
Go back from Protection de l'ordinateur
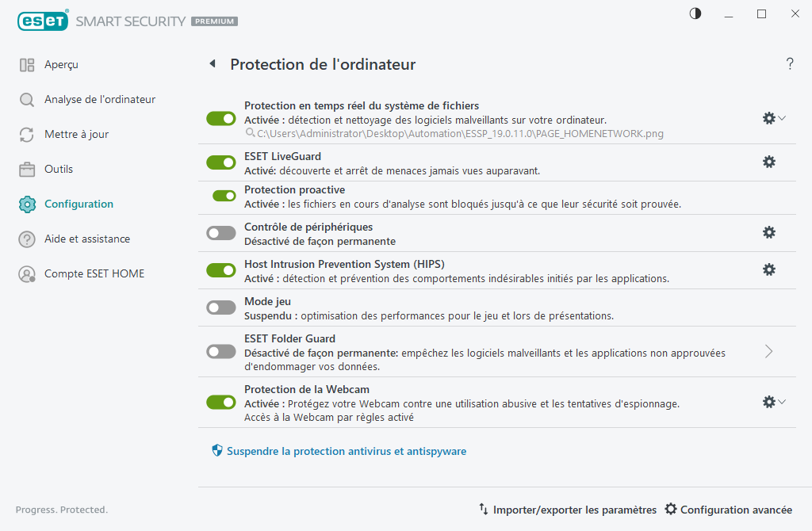(212, 64)
